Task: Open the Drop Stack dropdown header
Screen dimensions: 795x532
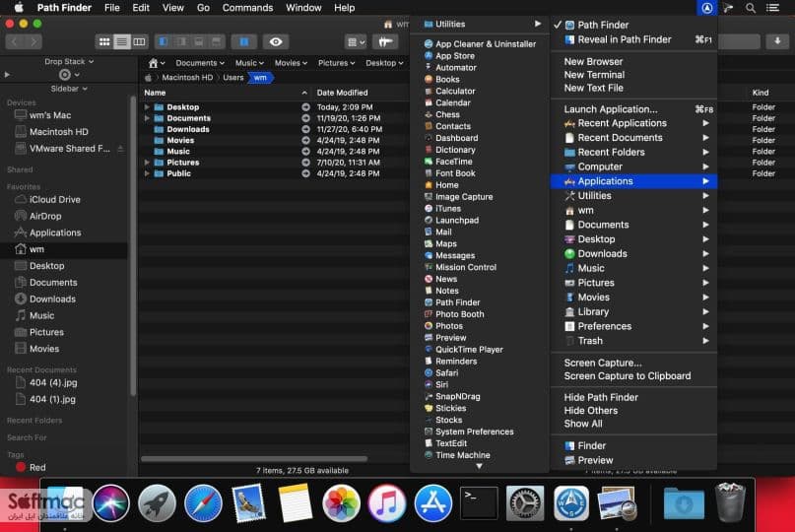Action: coord(69,61)
